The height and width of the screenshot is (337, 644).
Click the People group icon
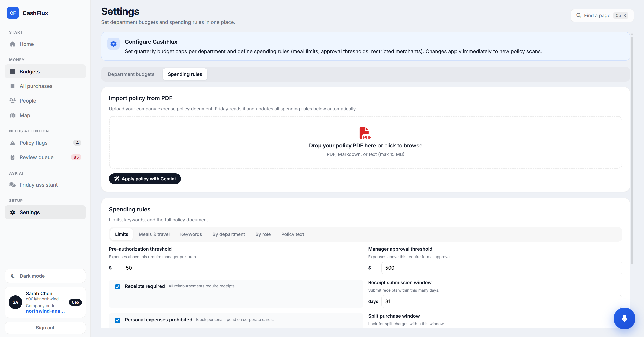pos(13,101)
